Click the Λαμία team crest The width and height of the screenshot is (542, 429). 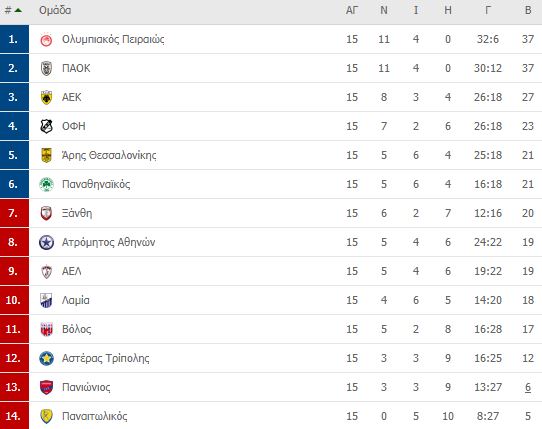46,300
